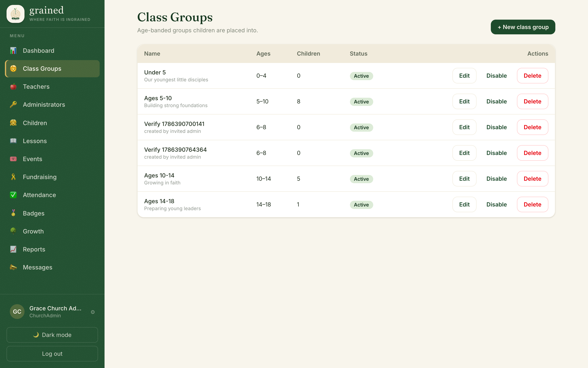Click the Active status badge for Ages 10-14
The image size is (588, 368).
(361, 179)
